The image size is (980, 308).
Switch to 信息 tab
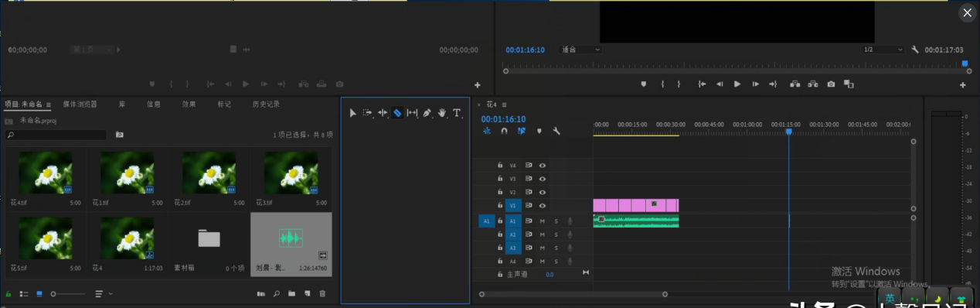click(154, 104)
